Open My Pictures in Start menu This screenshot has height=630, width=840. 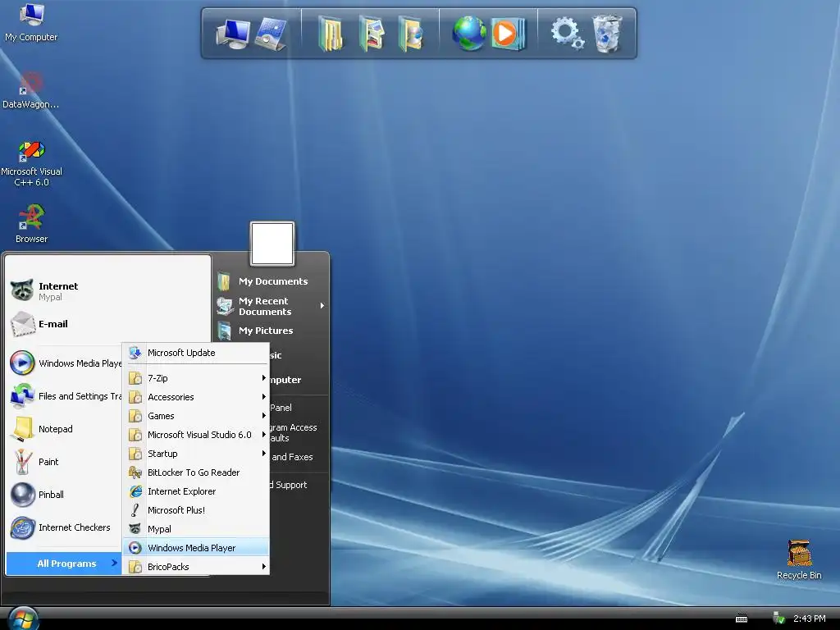(271, 331)
